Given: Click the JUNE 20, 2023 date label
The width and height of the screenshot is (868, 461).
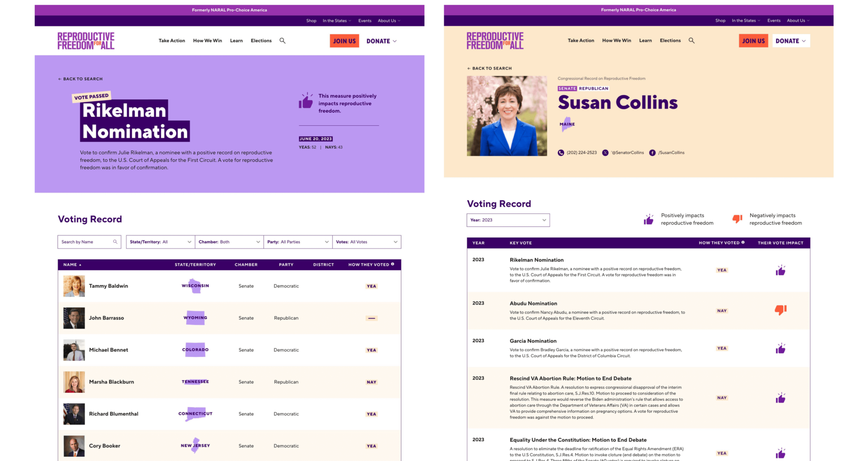Looking at the screenshot, I should tap(316, 139).
